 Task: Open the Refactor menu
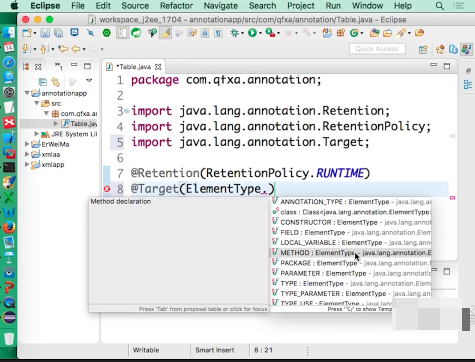[x=176, y=6]
